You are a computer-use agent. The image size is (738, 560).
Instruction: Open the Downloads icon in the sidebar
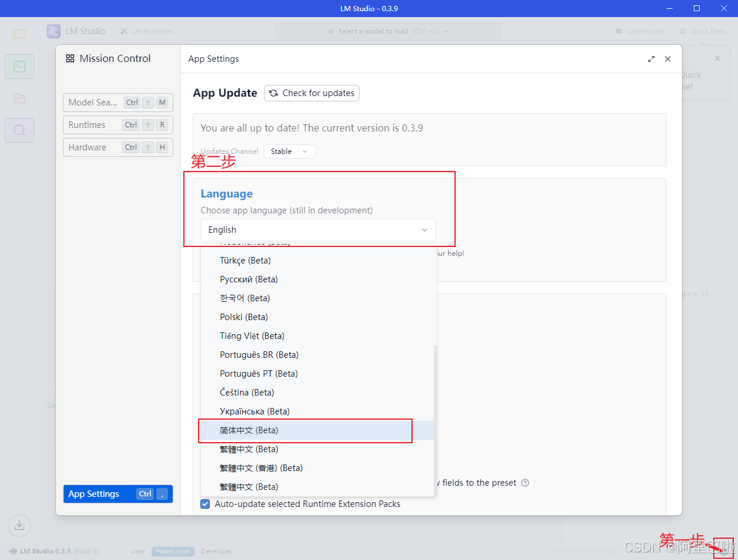[x=19, y=525]
